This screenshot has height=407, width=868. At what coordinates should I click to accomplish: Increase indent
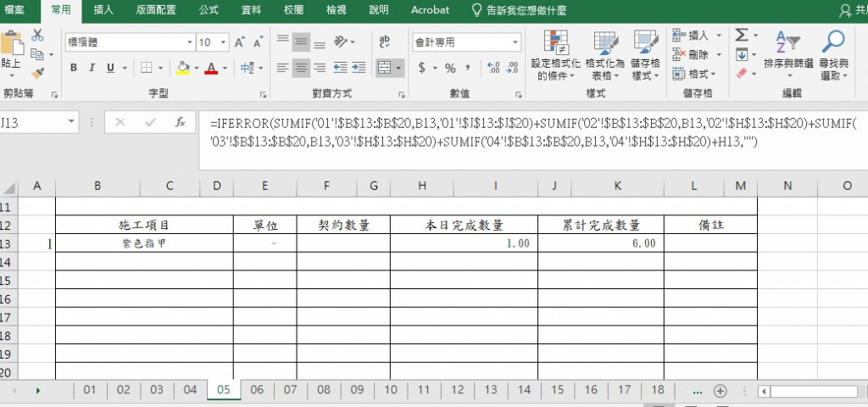pyautogui.click(x=359, y=68)
